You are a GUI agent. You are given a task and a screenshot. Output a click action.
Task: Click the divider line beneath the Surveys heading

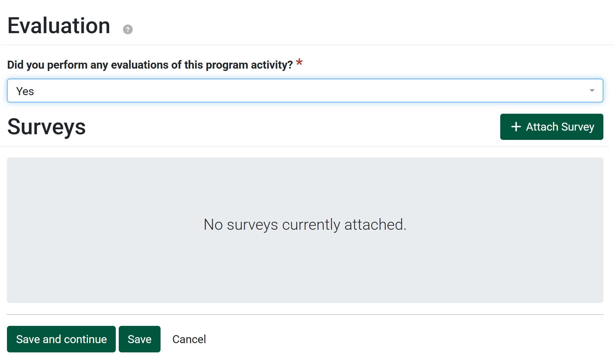tap(305, 146)
